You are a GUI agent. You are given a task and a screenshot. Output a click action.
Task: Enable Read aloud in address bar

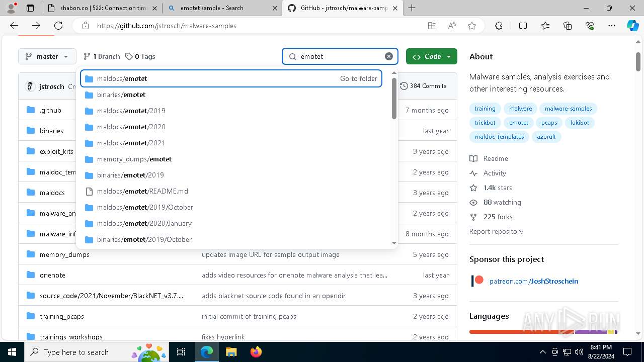tap(452, 26)
